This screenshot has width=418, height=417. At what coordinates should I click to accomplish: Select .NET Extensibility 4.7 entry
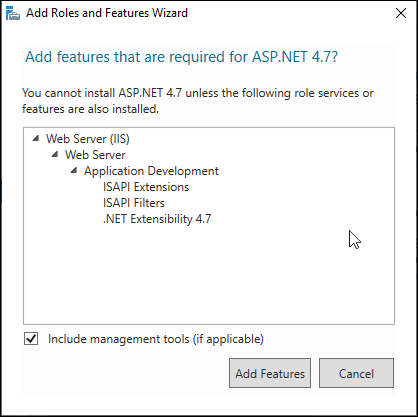[x=157, y=219]
